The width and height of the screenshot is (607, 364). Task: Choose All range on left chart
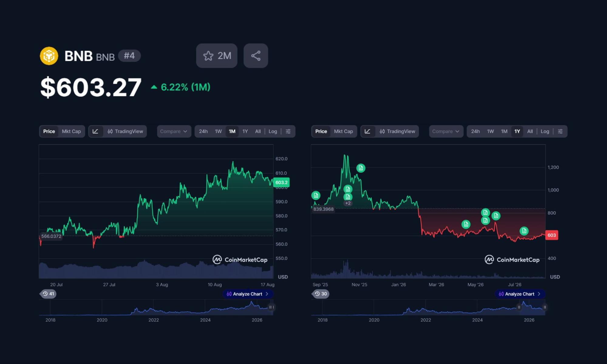click(x=258, y=131)
